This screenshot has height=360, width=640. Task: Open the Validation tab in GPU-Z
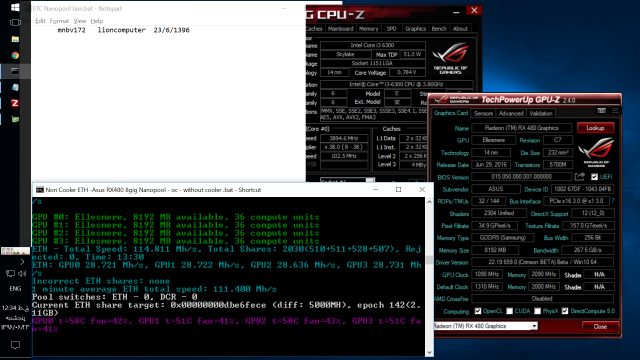pyautogui.click(x=541, y=113)
